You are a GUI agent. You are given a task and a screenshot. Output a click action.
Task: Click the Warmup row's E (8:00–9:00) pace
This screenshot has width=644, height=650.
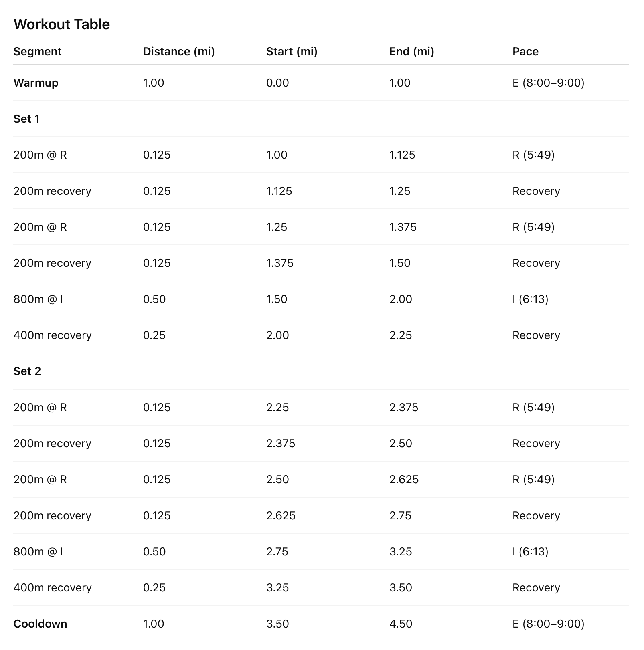(548, 83)
